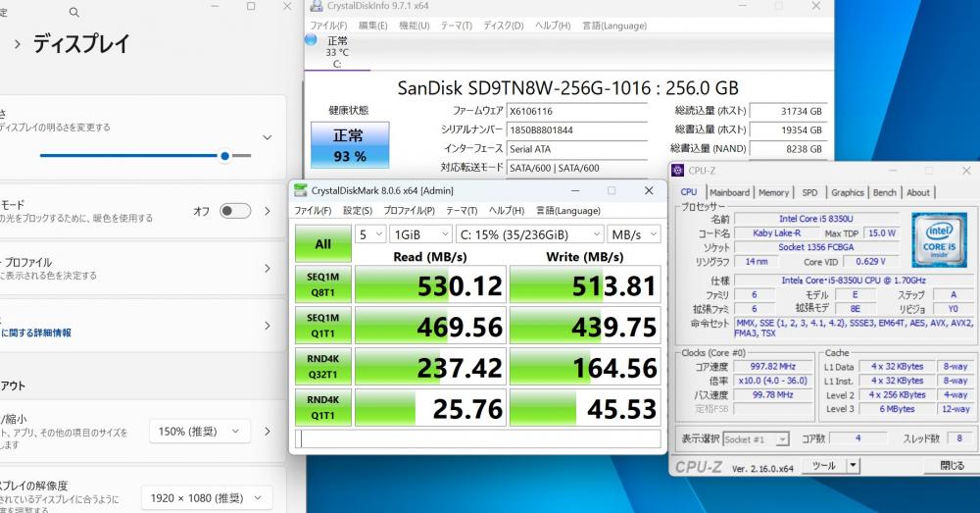Open custom scaling page chevron
The image size is (980, 513).
coord(268,431)
